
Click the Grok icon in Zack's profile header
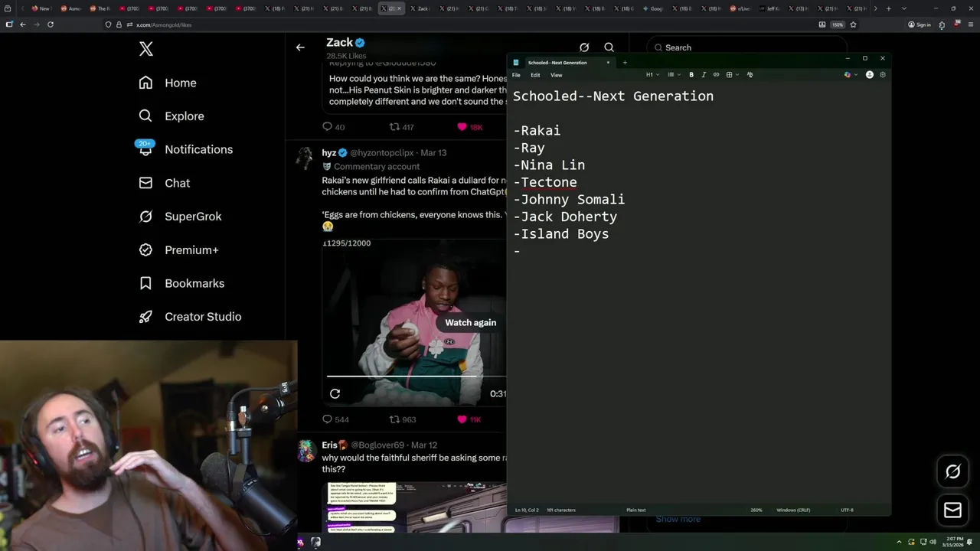point(584,47)
